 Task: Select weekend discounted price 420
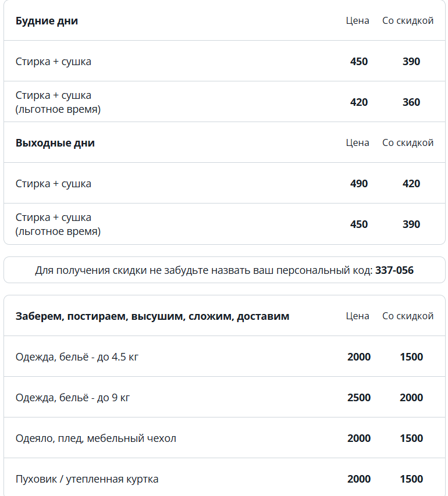click(x=411, y=184)
